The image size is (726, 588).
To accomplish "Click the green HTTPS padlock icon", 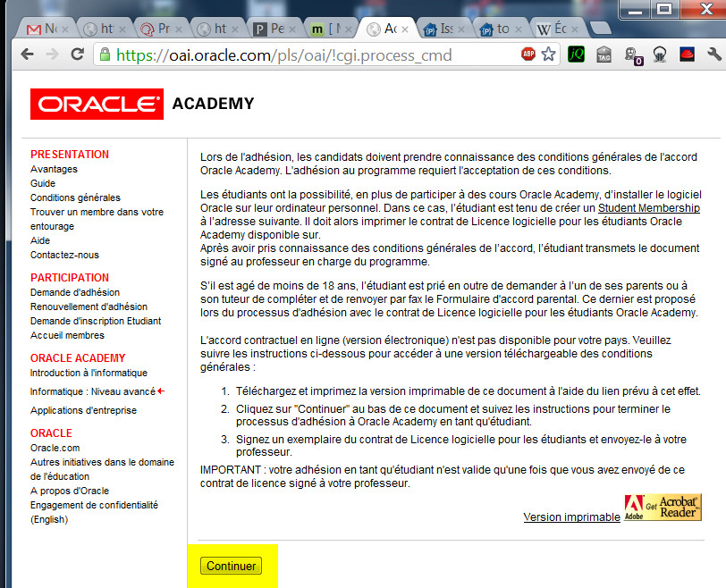I will pos(106,55).
